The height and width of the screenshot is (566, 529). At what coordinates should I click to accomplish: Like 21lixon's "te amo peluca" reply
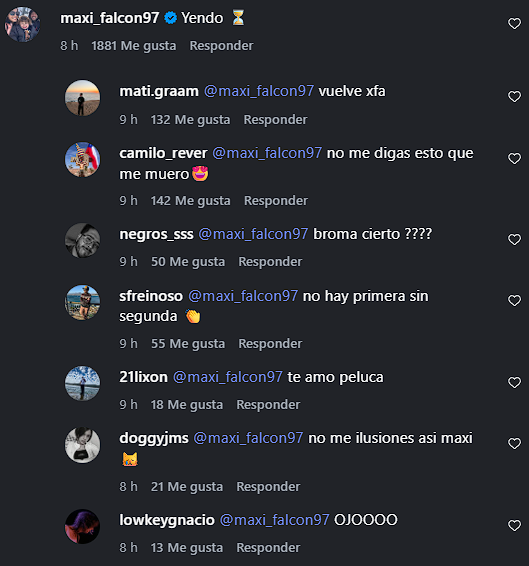[x=514, y=382]
